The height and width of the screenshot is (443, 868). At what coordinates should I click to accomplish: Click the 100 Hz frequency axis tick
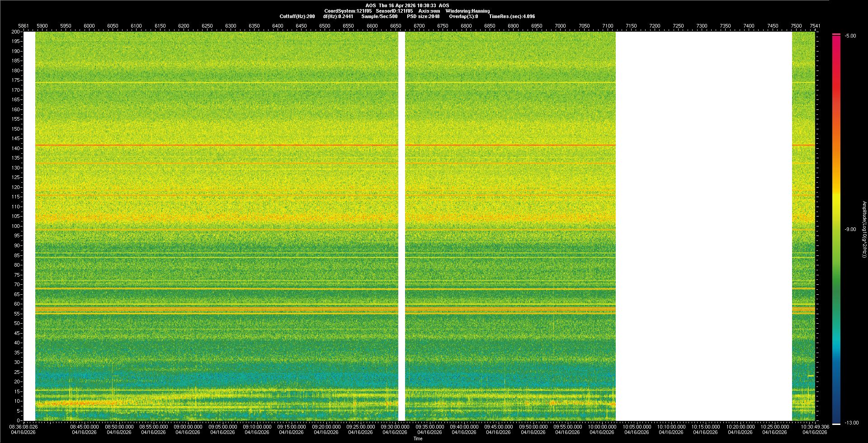coord(16,226)
